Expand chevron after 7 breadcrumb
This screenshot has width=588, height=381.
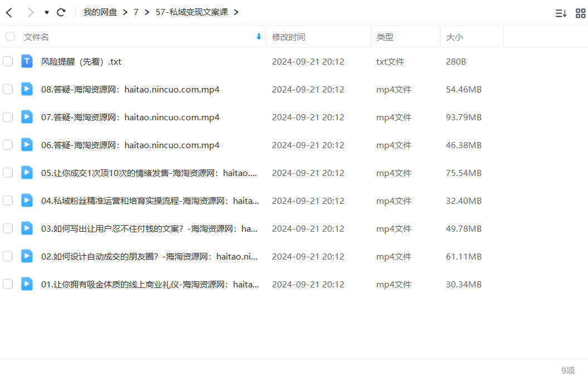tap(147, 12)
